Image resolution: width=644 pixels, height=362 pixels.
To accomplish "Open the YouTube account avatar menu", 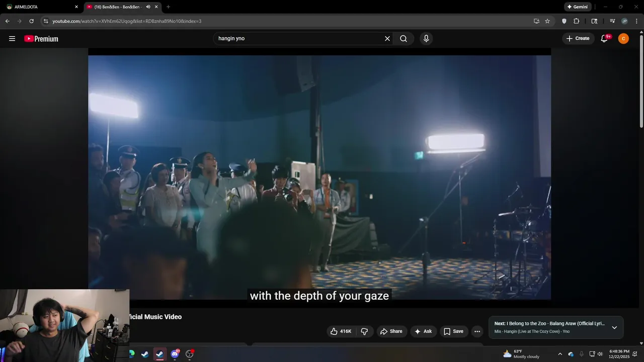I will point(623,39).
